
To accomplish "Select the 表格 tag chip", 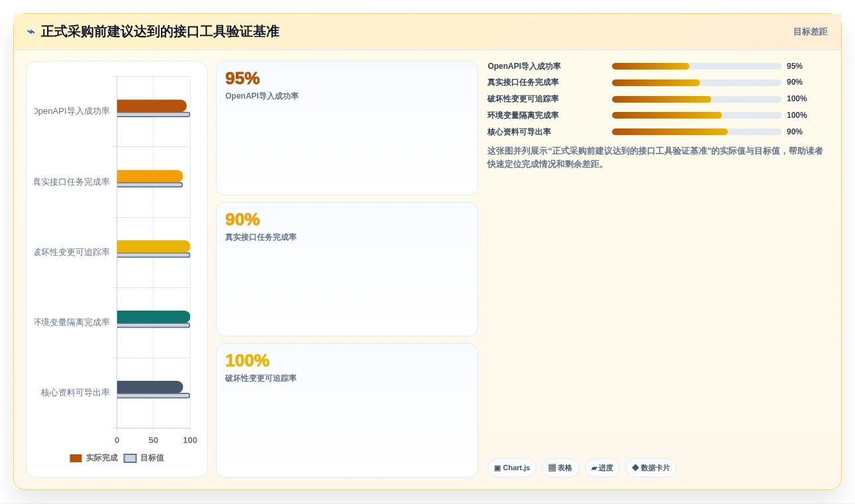I will point(560,468).
